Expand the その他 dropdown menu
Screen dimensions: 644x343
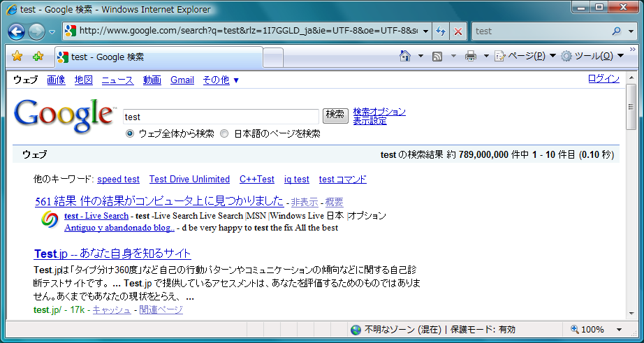[x=221, y=80]
